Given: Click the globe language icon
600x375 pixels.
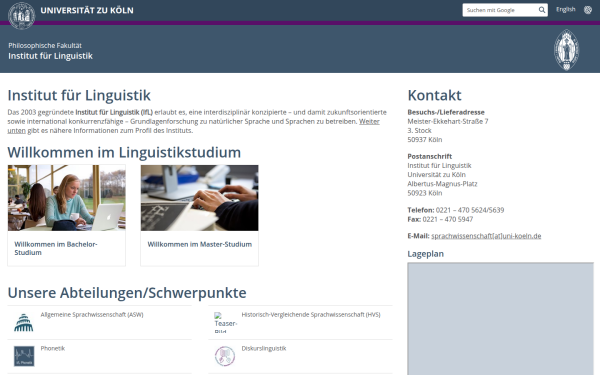Looking at the screenshot, I should click(x=588, y=10).
